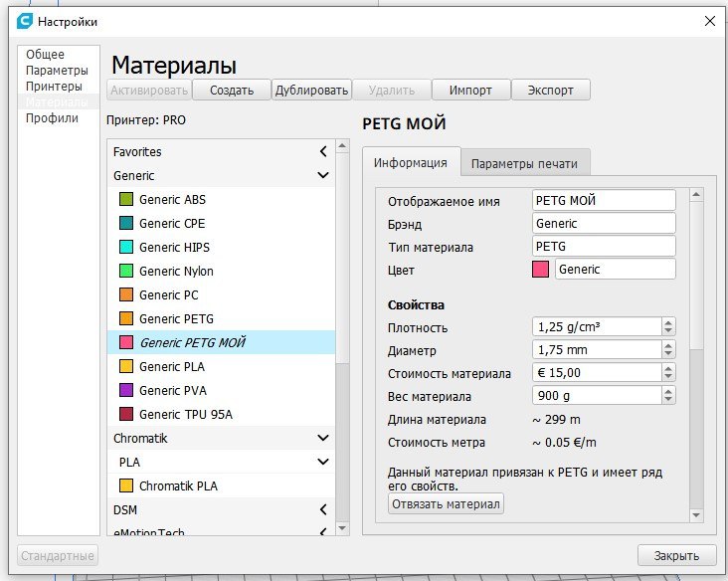The width and height of the screenshot is (728, 581).
Task: Click the Generic TPU 95A red color square
Action: click(x=126, y=414)
